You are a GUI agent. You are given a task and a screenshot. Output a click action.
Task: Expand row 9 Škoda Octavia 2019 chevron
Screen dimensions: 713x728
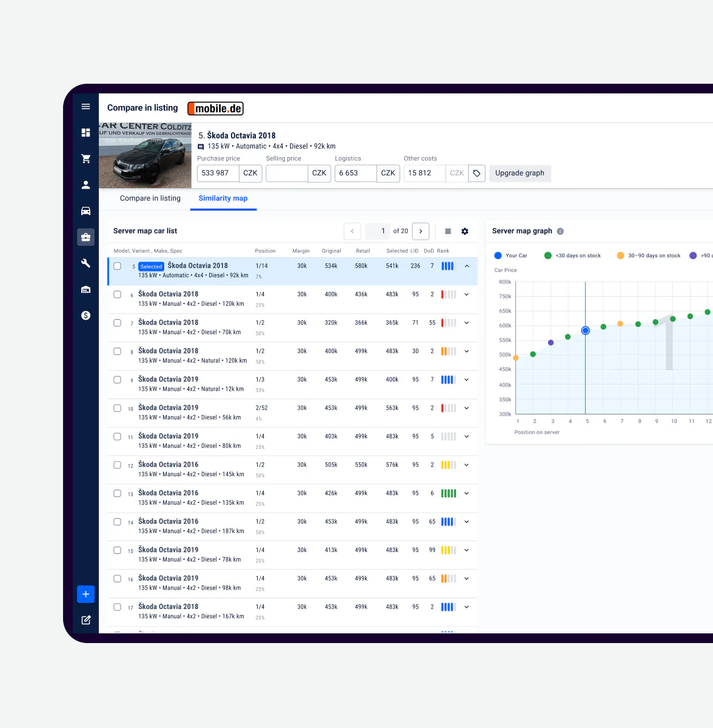coord(467,380)
